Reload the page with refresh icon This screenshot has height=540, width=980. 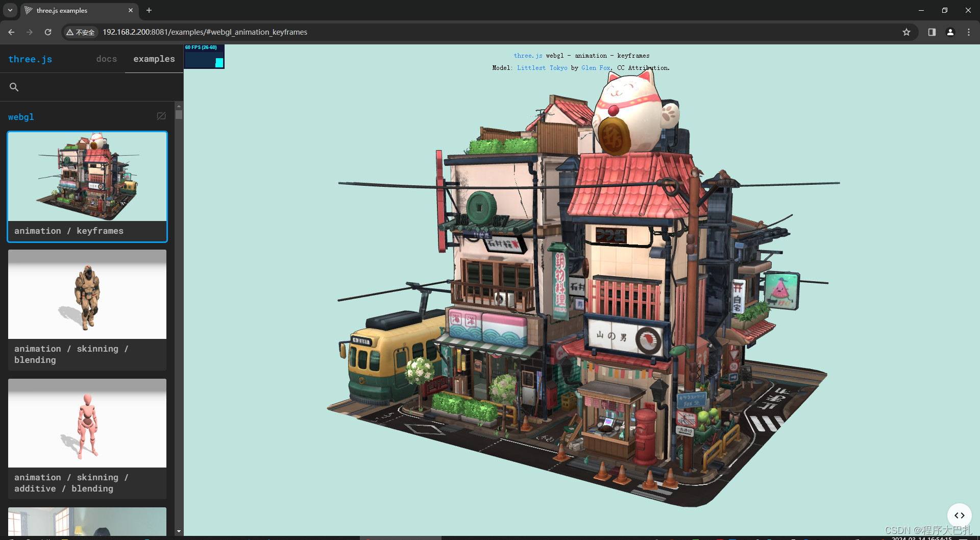[x=48, y=32]
